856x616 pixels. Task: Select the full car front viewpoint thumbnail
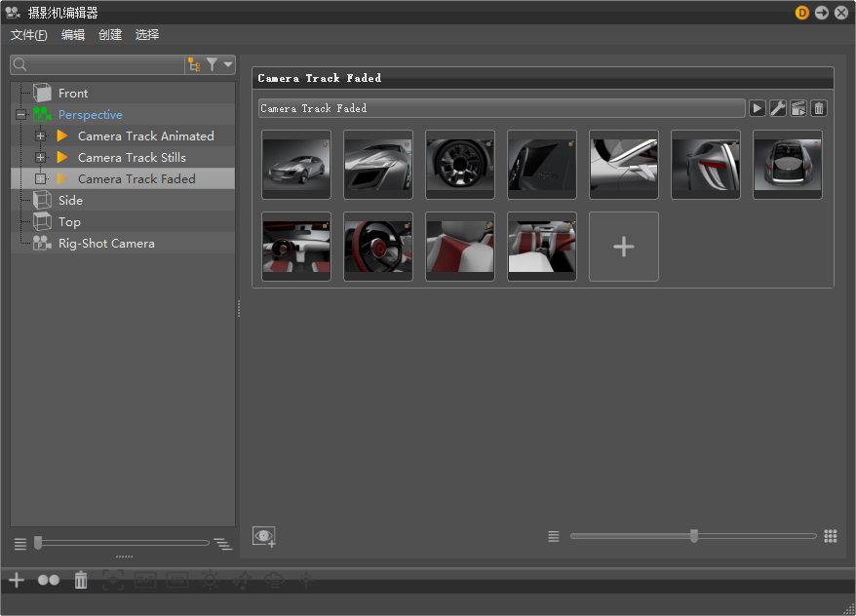[296, 165]
